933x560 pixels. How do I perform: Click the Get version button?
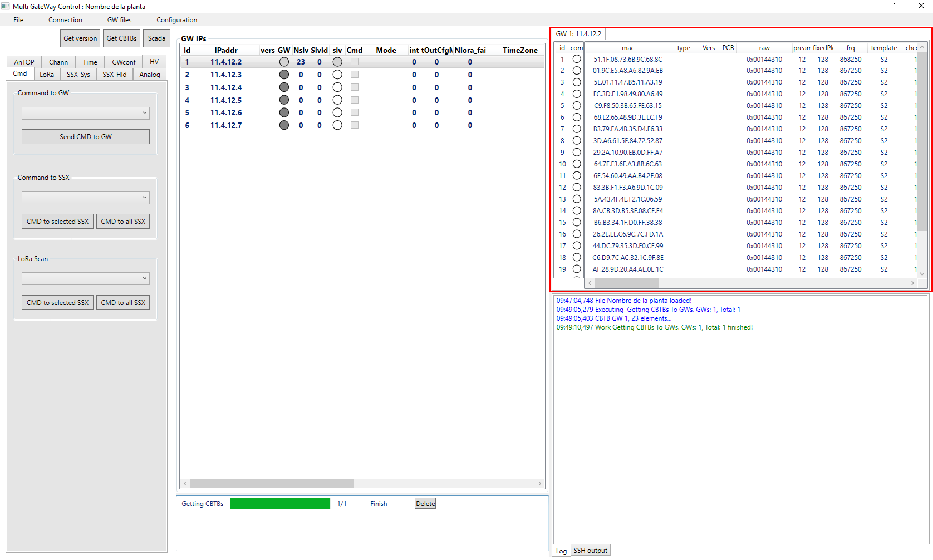pyautogui.click(x=80, y=38)
